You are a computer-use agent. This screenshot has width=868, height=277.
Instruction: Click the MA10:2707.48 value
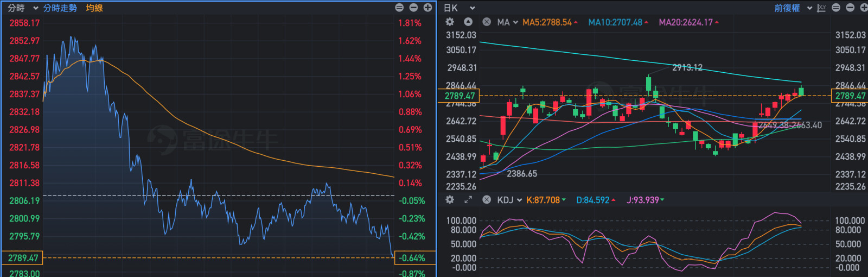(615, 22)
